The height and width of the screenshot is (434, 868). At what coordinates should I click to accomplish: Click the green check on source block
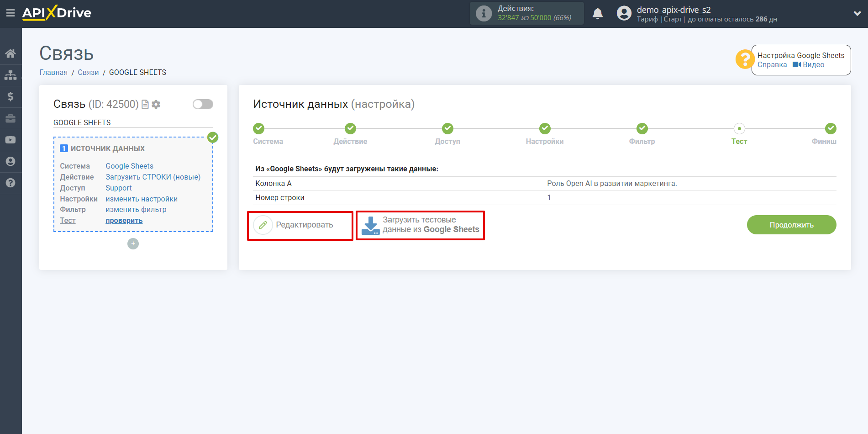click(x=213, y=137)
